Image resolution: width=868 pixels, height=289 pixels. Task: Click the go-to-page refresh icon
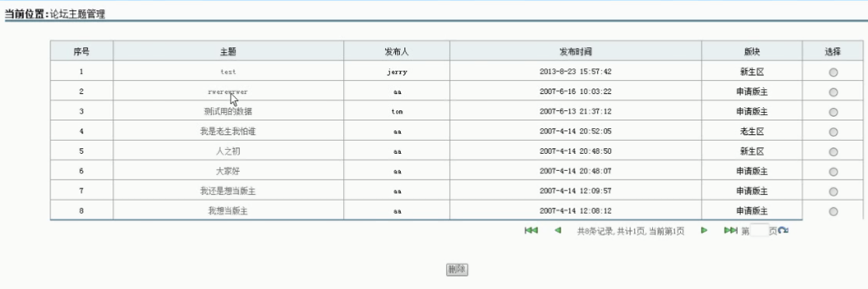coord(783,230)
